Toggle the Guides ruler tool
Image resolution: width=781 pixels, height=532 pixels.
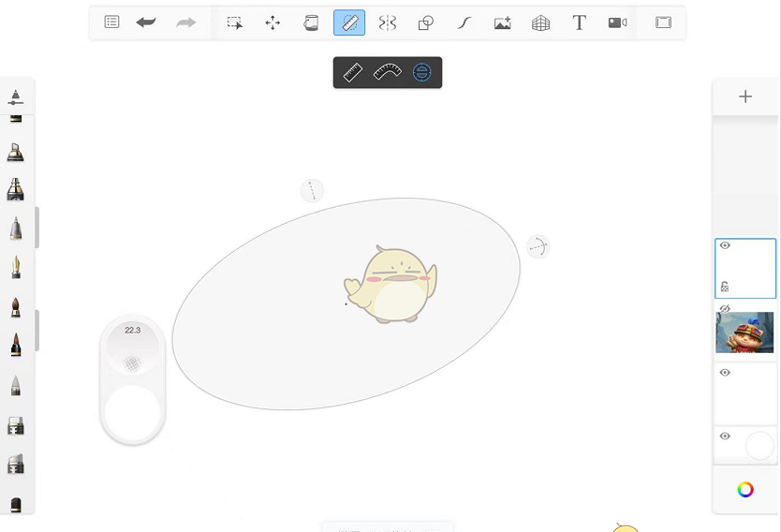click(349, 22)
